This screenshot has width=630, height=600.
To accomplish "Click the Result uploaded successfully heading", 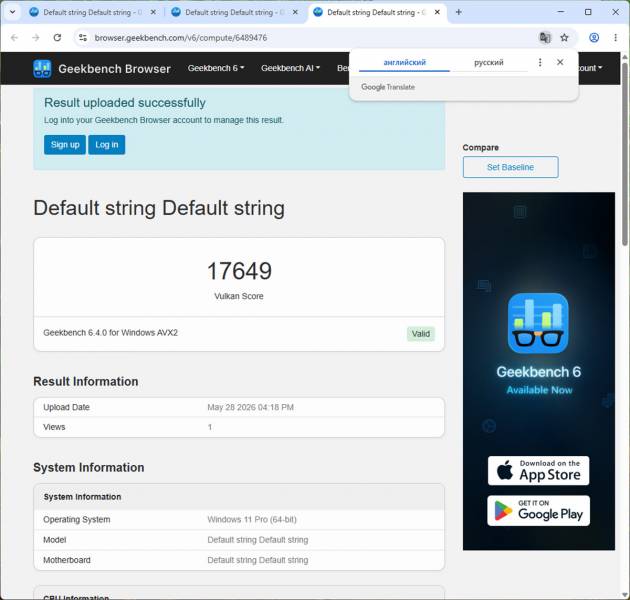I will (125, 103).
